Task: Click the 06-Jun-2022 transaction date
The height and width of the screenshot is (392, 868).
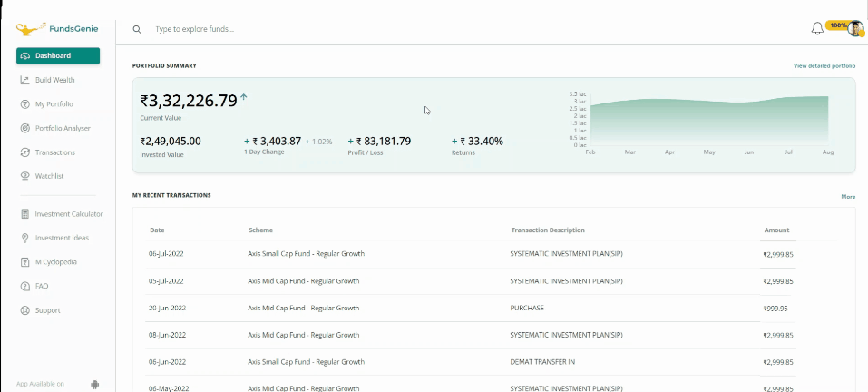Action: (x=167, y=362)
